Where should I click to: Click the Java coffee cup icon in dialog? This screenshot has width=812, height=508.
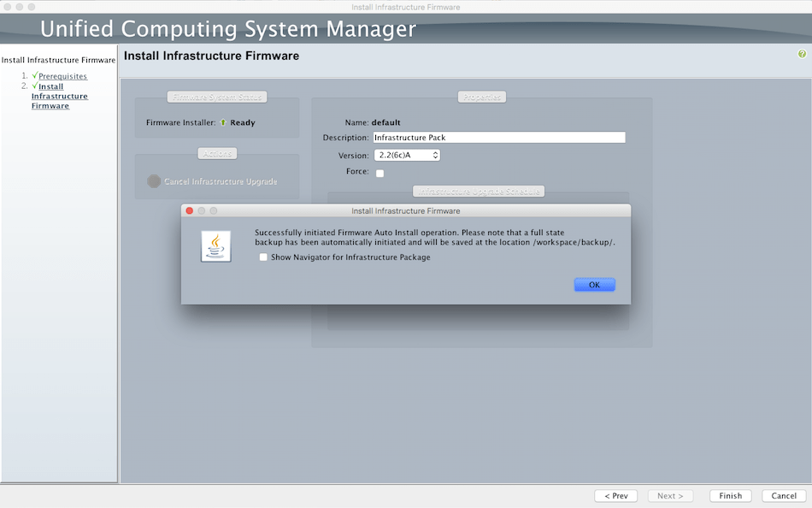pyautogui.click(x=215, y=245)
